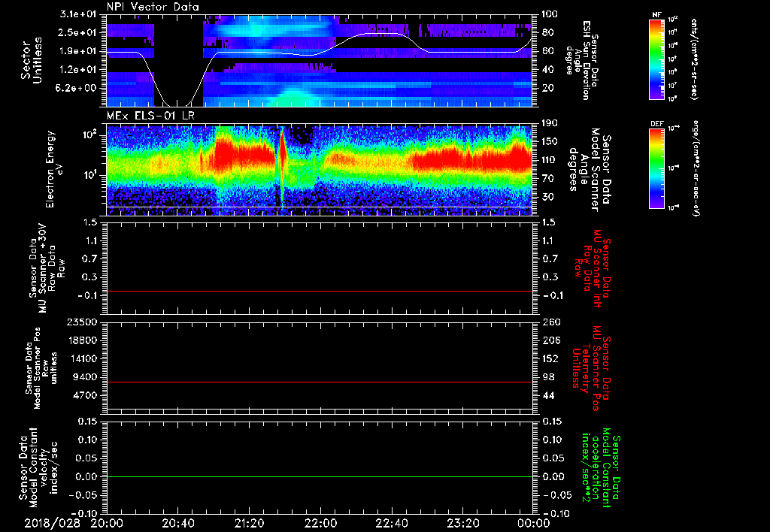Click the "190" scanner angle tick label
The width and height of the screenshot is (770, 532).
pyautogui.click(x=550, y=123)
